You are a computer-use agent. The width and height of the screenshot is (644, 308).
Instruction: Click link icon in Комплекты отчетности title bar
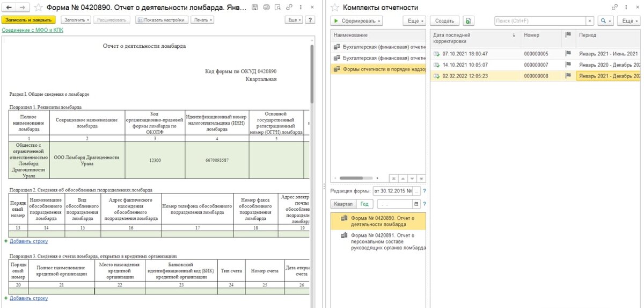click(615, 8)
